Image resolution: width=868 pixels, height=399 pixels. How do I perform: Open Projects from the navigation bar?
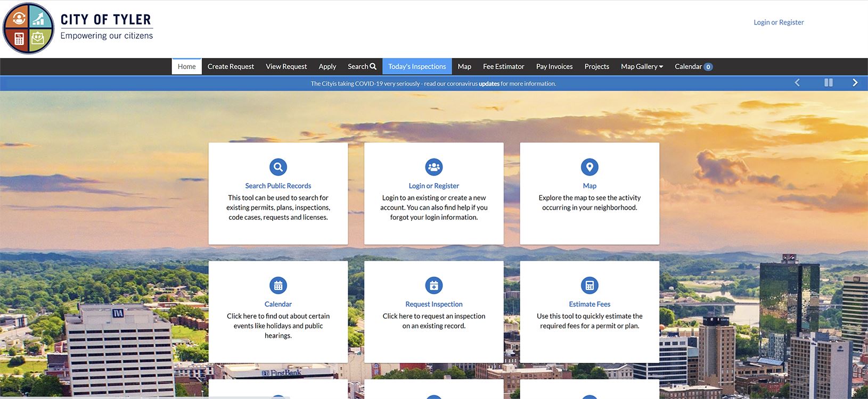tap(597, 66)
